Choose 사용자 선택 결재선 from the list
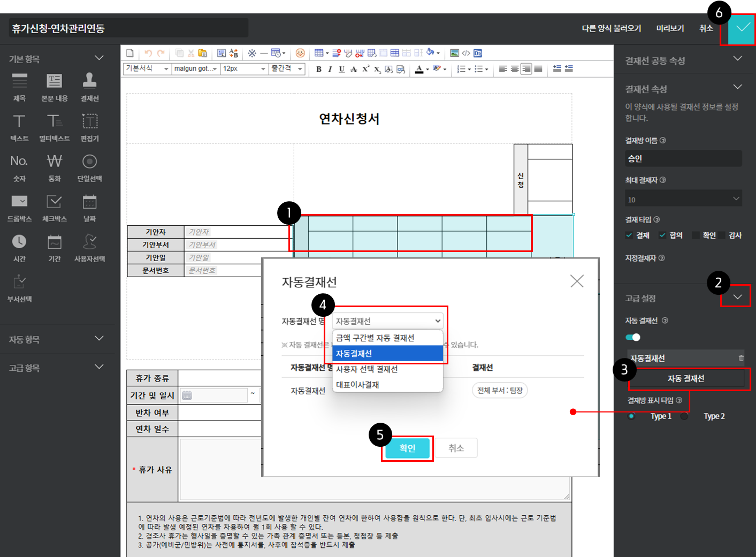This screenshot has height=557, width=756. point(366,369)
